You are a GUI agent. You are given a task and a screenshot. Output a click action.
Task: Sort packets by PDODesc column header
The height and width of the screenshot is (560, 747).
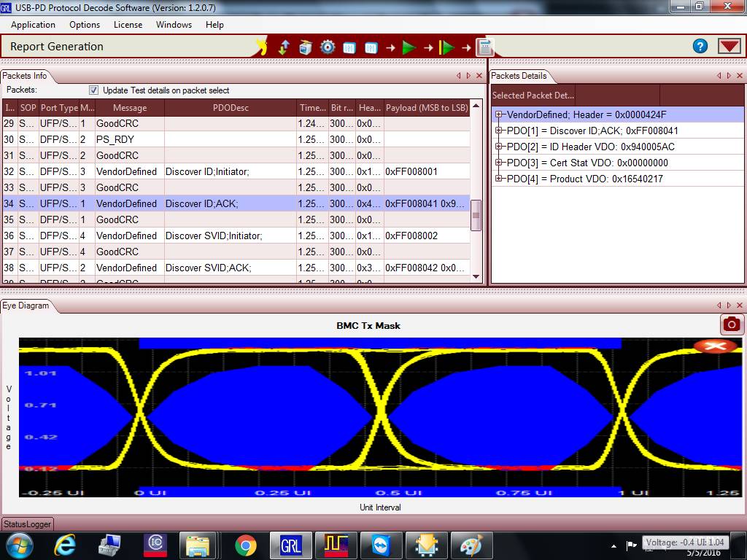click(231, 107)
